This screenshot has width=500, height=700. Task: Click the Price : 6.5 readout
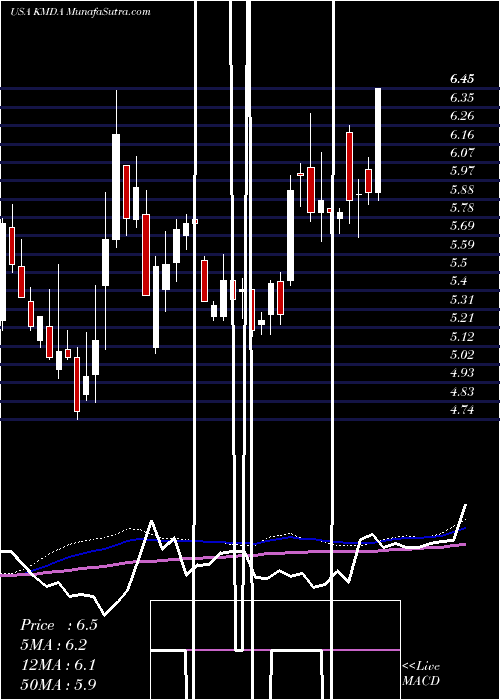tap(58, 625)
